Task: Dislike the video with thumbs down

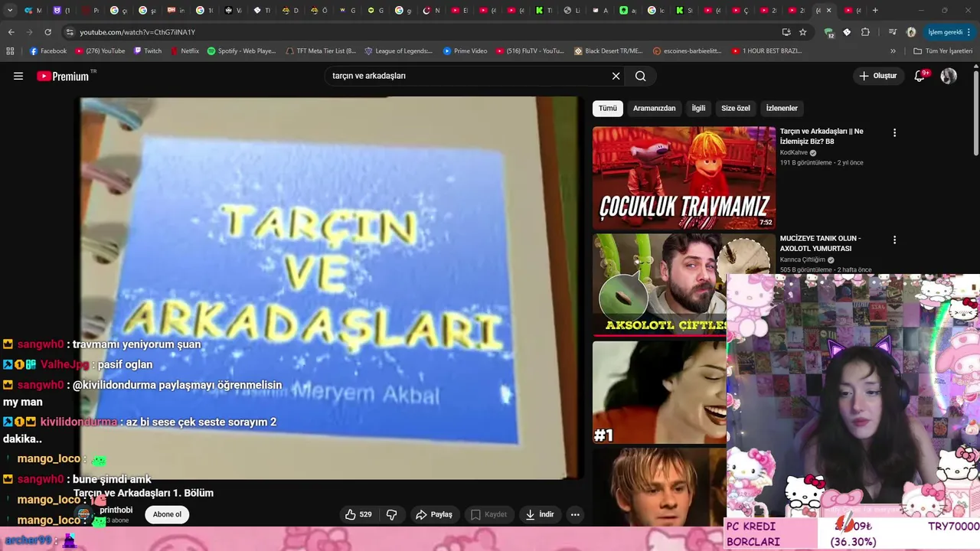Action: 391,514
